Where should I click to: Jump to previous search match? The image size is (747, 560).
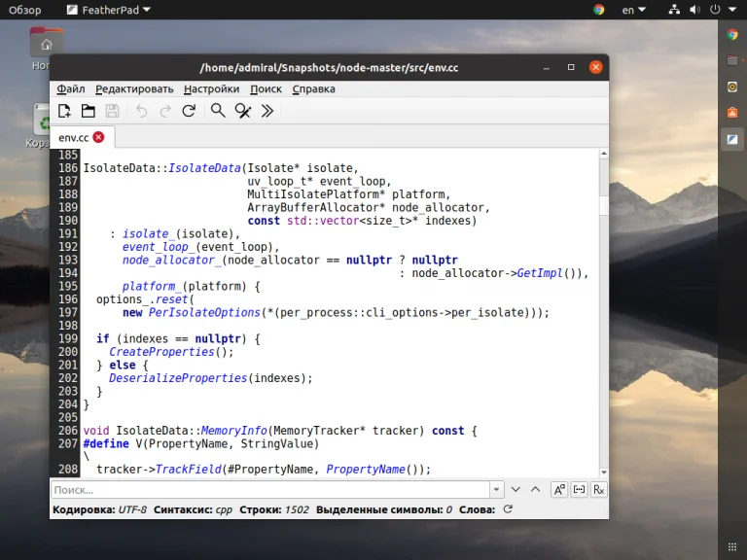[534, 489]
